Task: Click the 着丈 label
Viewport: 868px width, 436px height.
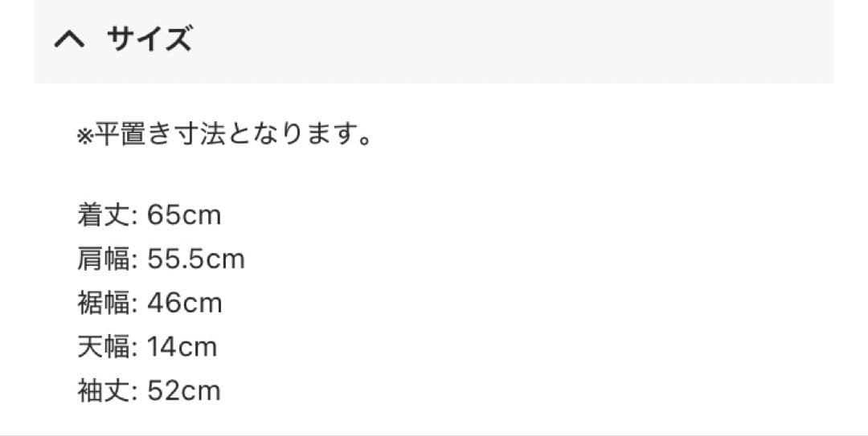Action: pos(105,215)
